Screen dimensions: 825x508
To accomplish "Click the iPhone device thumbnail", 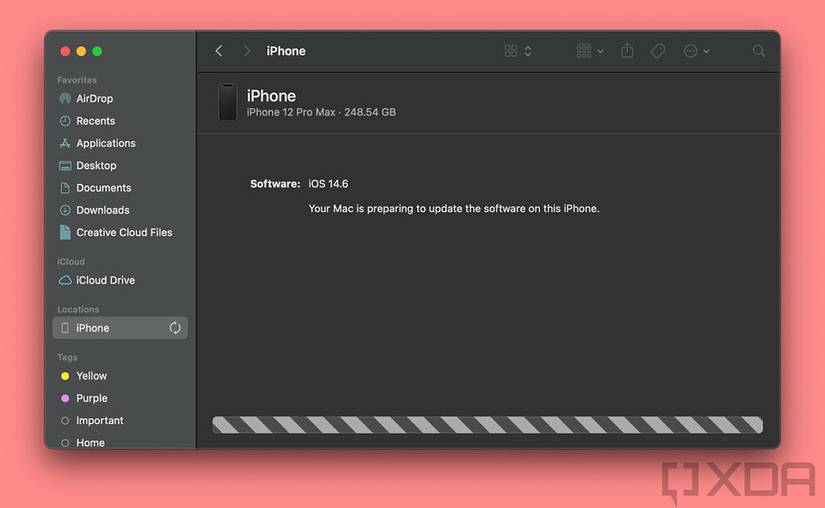I will [227, 102].
